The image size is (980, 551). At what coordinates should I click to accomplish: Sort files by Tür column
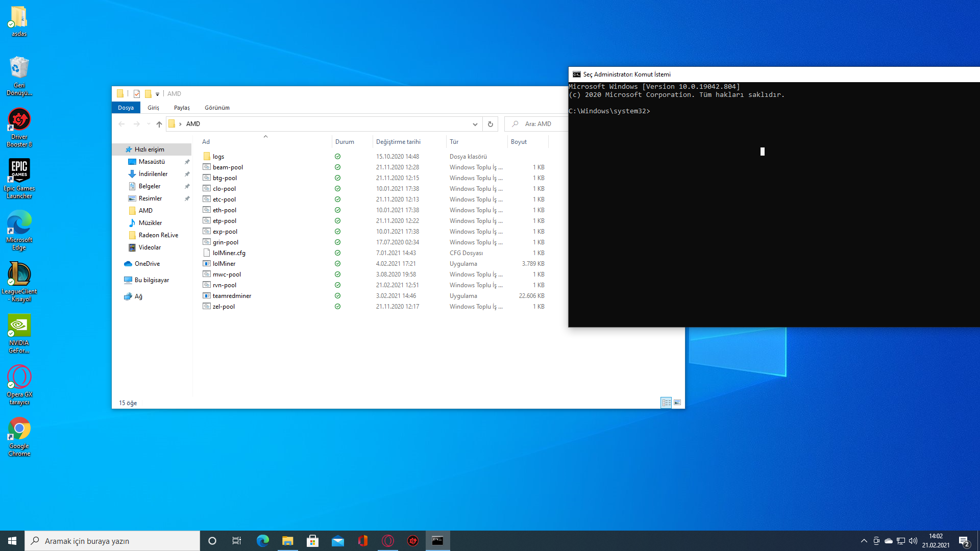point(477,142)
